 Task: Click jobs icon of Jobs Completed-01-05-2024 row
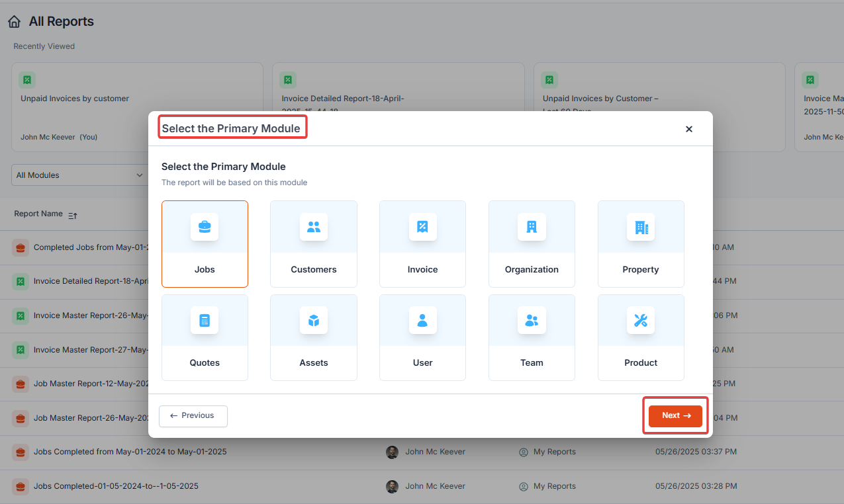coord(21,486)
